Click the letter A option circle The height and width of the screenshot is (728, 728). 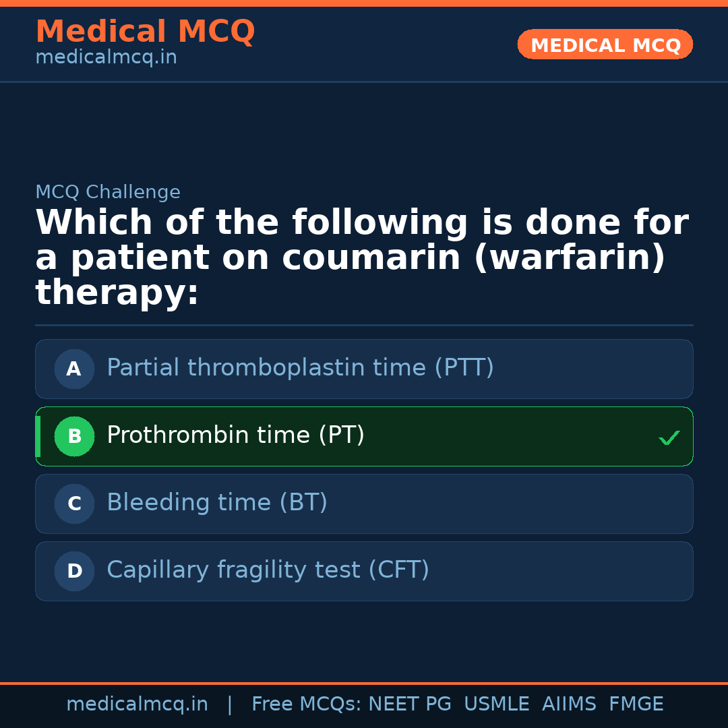click(x=74, y=369)
